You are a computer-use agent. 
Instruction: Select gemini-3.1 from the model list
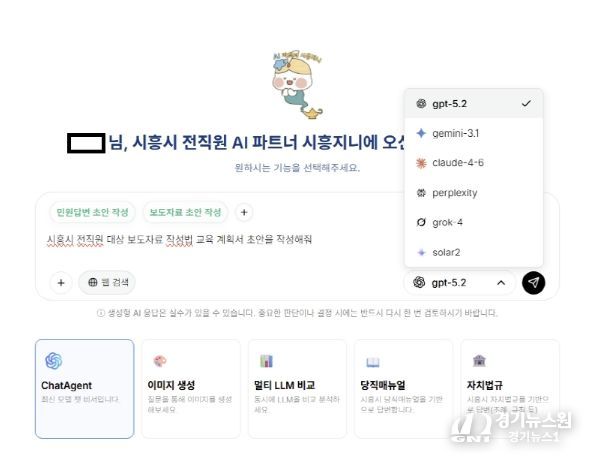[x=473, y=133]
